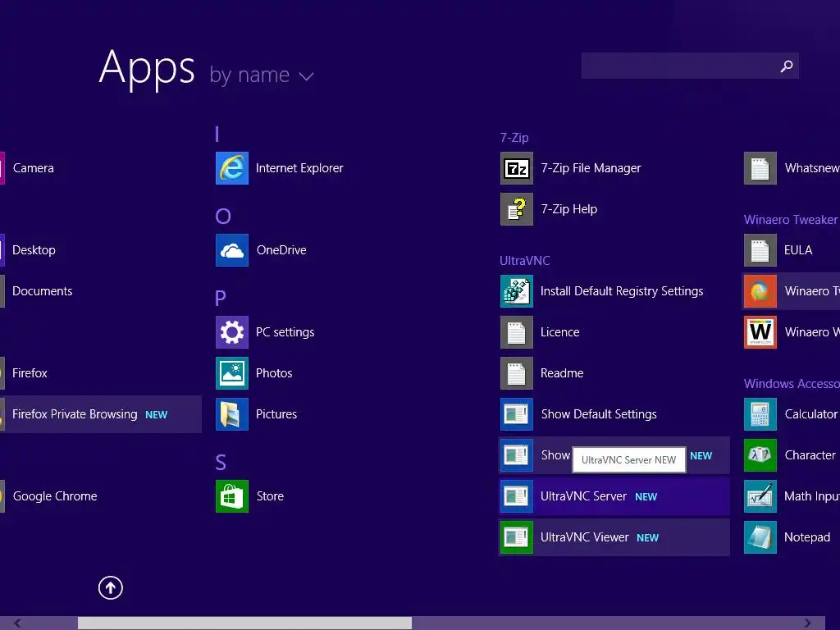Click the Windows Accessories group header
Image resolution: width=840 pixels, height=630 pixels.
pyautogui.click(x=792, y=384)
